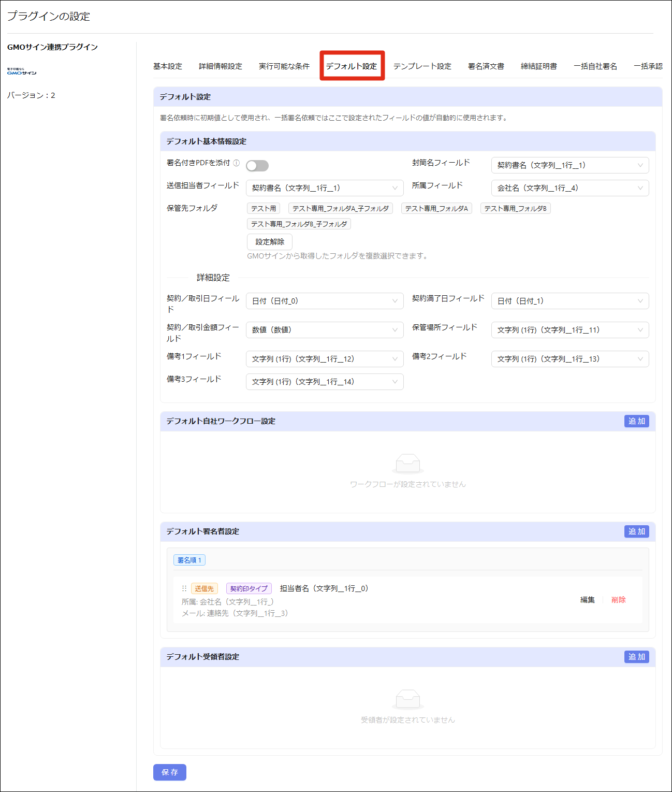Click the 設定解除 button
This screenshot has height=792, width=672.
coord(270,242)
